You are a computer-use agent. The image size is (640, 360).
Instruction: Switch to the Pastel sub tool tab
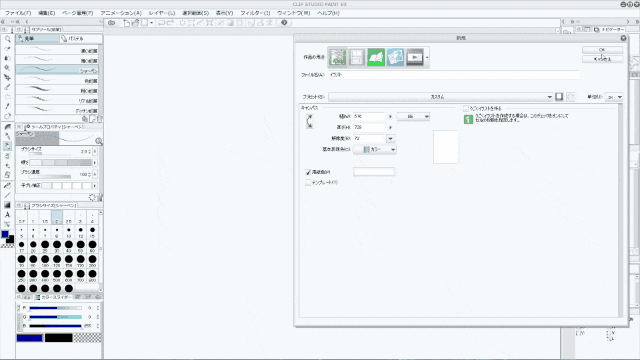(80, 38)
